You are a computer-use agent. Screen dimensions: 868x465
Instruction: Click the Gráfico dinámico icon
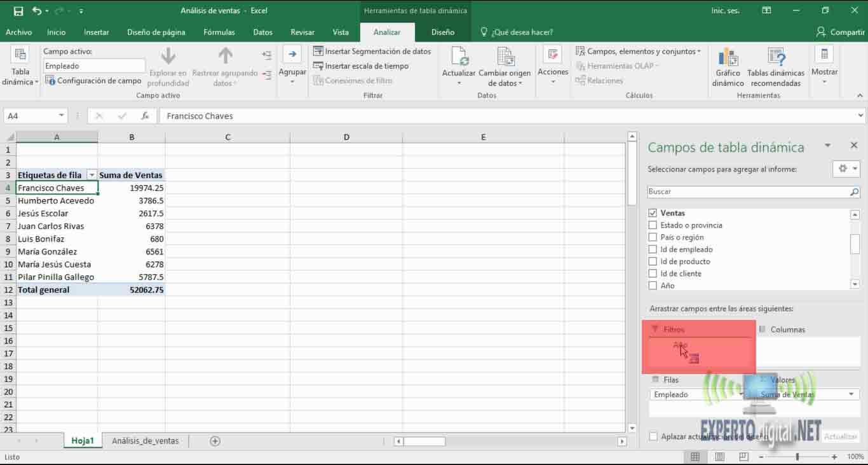point(728,58)
